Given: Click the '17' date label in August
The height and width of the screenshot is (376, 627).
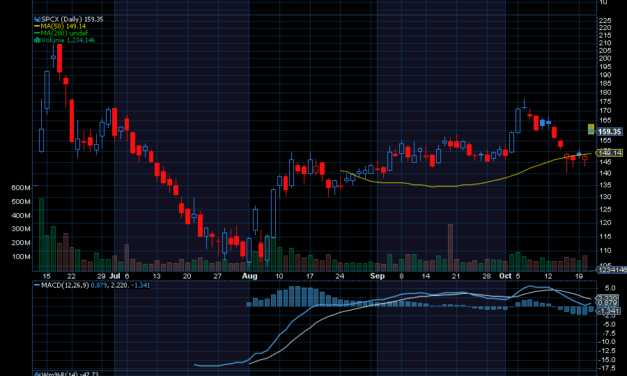Looking at the screenshot, I should click(310, 276).
